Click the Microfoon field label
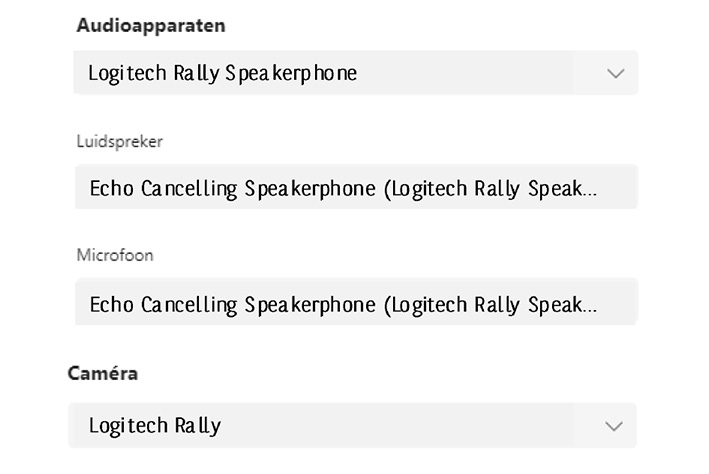The height and width of the screenshot is (474, 709). [115, 255]
